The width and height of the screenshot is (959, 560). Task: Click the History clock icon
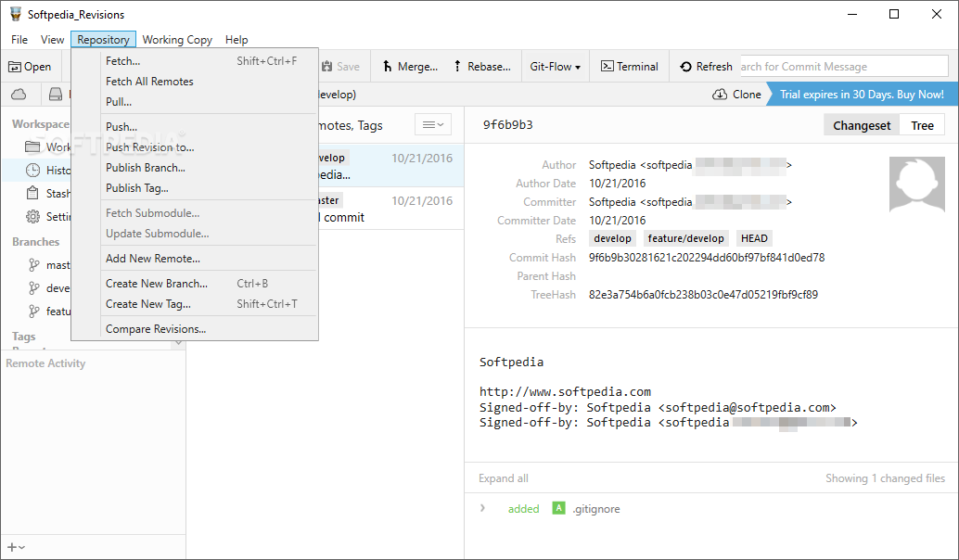click(32, 170)
